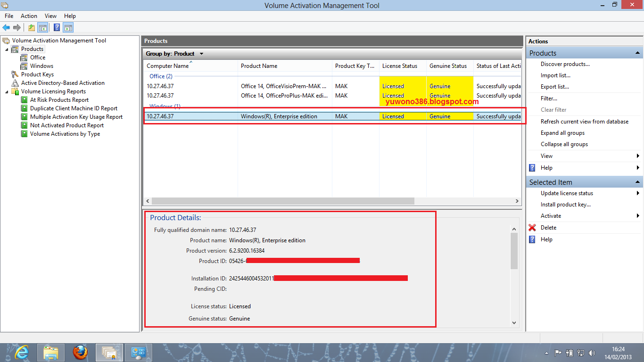This screenshot has width=644, height=362.
Task: Launch Firefox from the taskbar
Action: click(81, 353)
